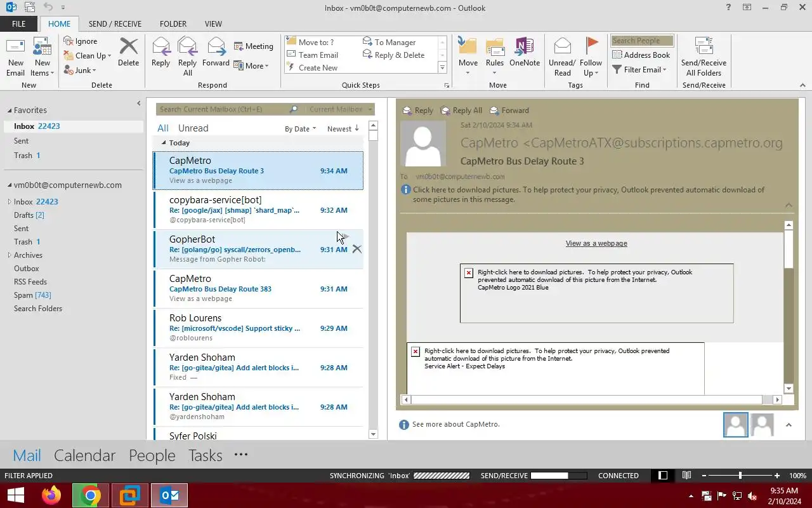Click the Meeting reply icon
The image size is (812, 508).
tap(239, 46)
